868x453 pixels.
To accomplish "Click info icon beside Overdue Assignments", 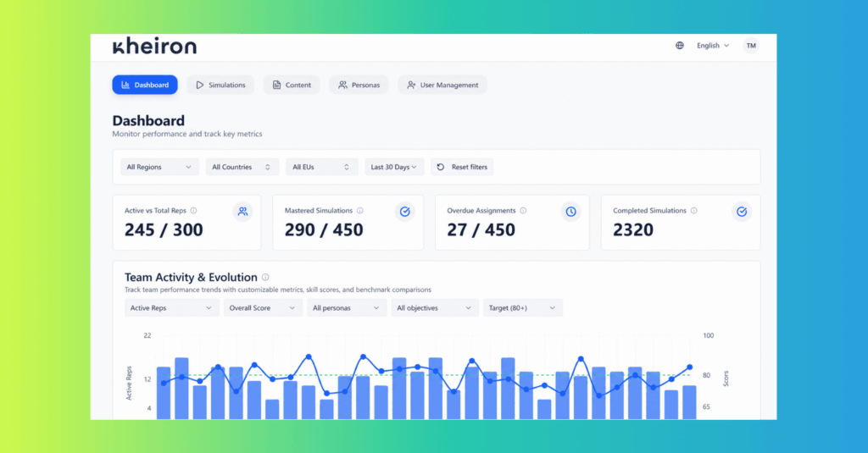I will pyautogui.click(x=523, y=211).
